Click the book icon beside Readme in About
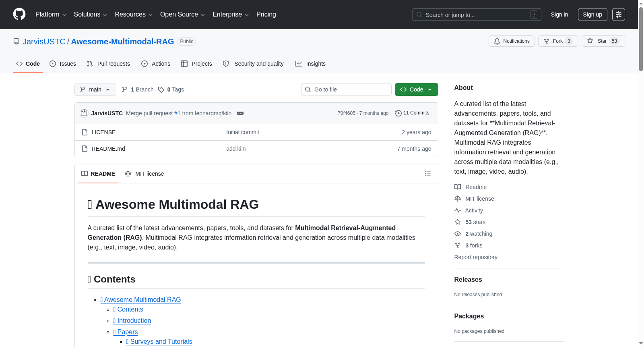The image size is (644, 347). pos(458,187)
